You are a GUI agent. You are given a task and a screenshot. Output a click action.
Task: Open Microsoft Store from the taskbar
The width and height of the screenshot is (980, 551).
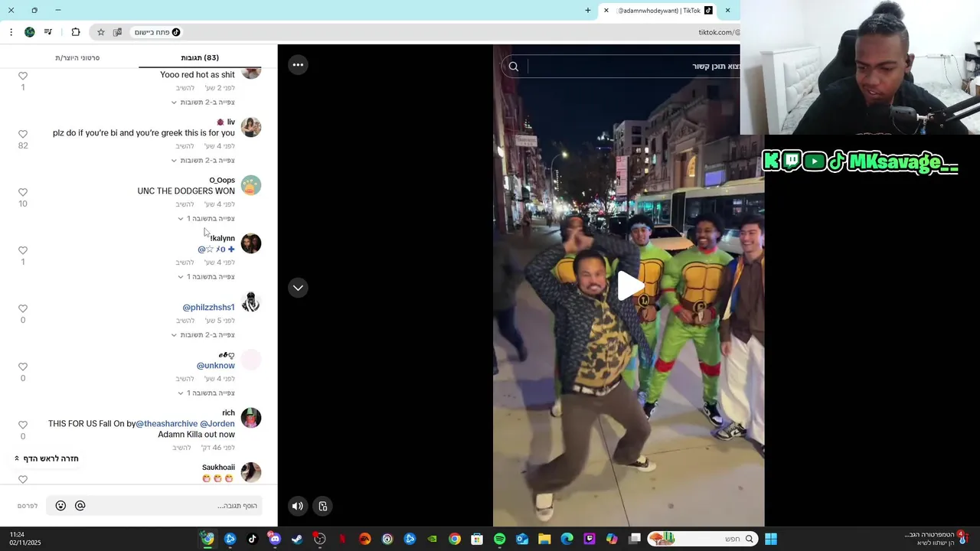pyautogui.click(x=477, y=540)
